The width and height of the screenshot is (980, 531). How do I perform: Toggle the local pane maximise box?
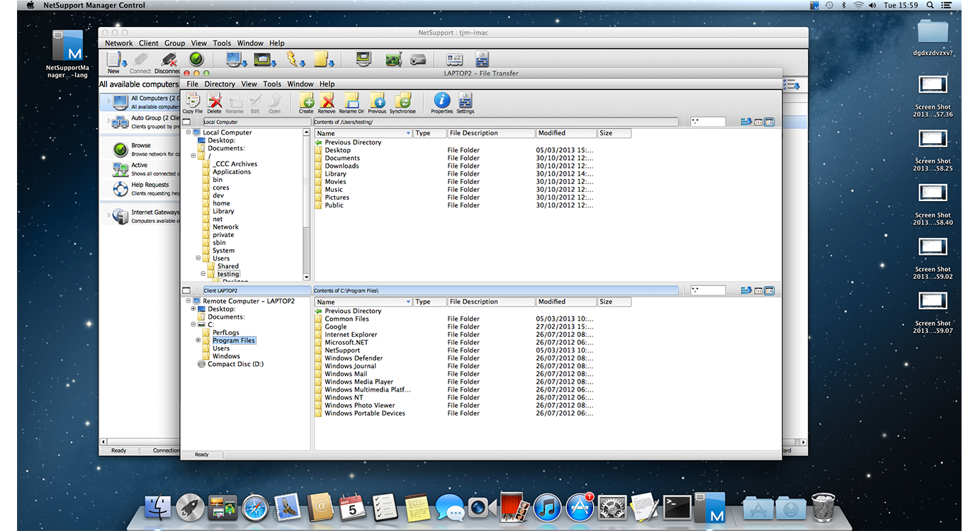186,122
